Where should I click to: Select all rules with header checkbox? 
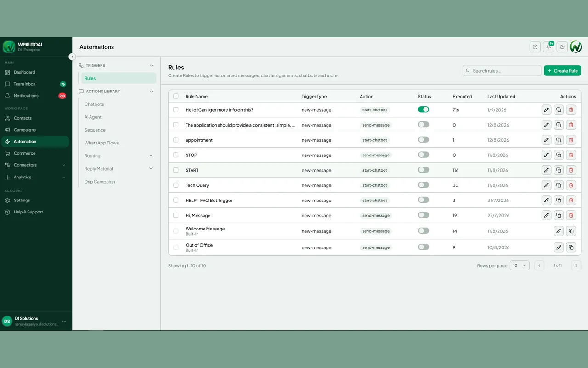click(x=176, y=96)
